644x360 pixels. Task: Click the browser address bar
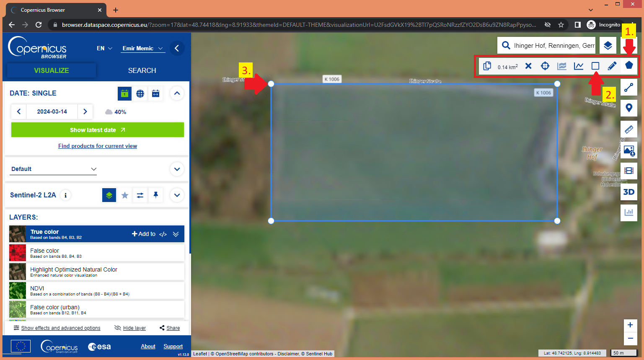298,25
